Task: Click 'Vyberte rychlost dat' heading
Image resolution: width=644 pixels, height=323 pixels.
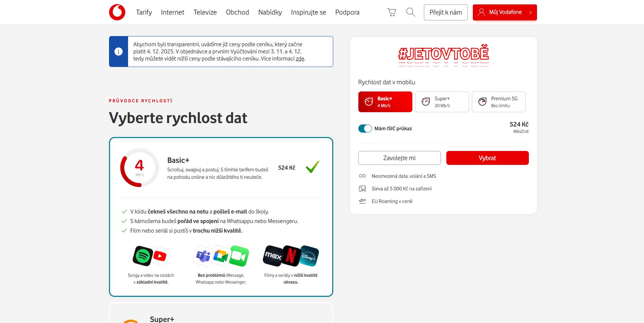Action: [x=178, y=118]
